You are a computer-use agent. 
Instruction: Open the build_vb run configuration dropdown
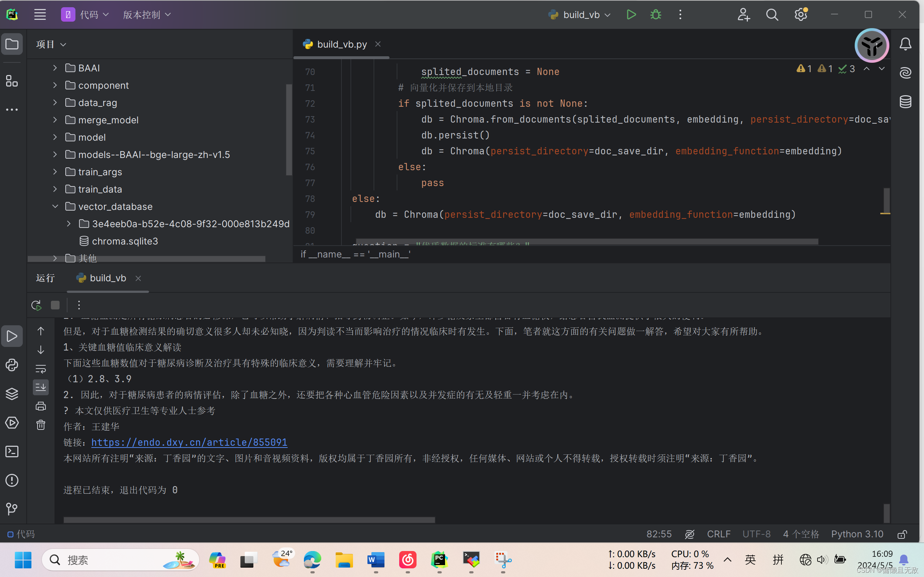(x=579, y=14)
